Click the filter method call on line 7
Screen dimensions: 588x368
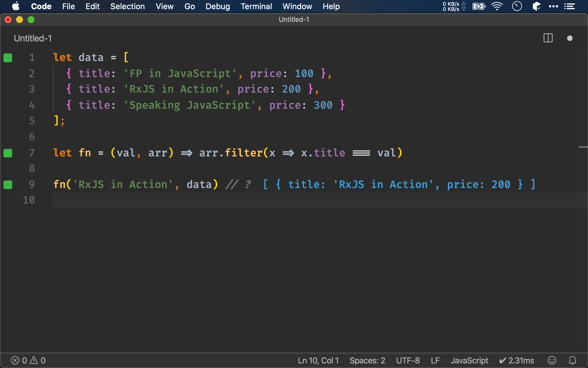click(x=243, y=153)
